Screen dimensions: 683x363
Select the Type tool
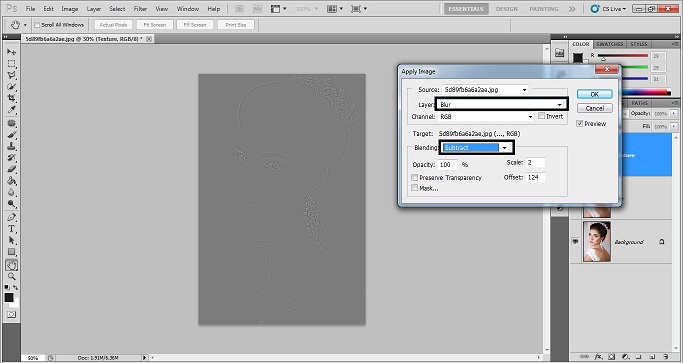click(x=11, y=229)
